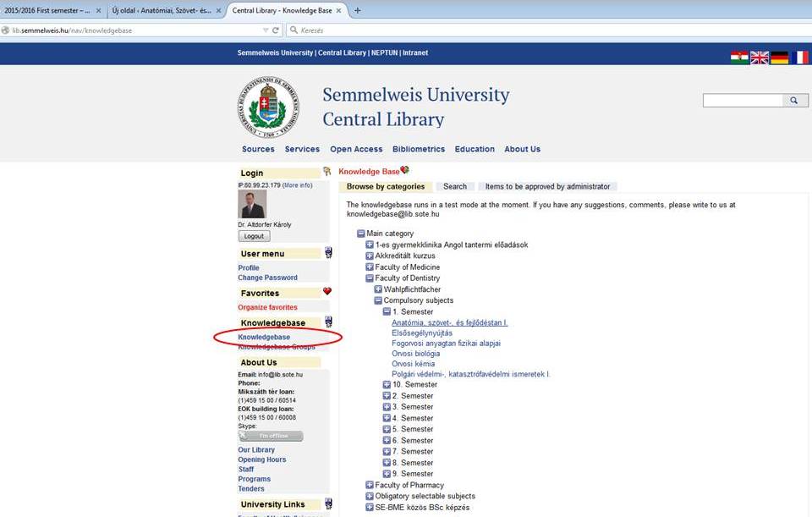Close the 'Új oldal - Anatómiai' tab
This screenshot has width=812, height=517.
(x=218, y=10)
